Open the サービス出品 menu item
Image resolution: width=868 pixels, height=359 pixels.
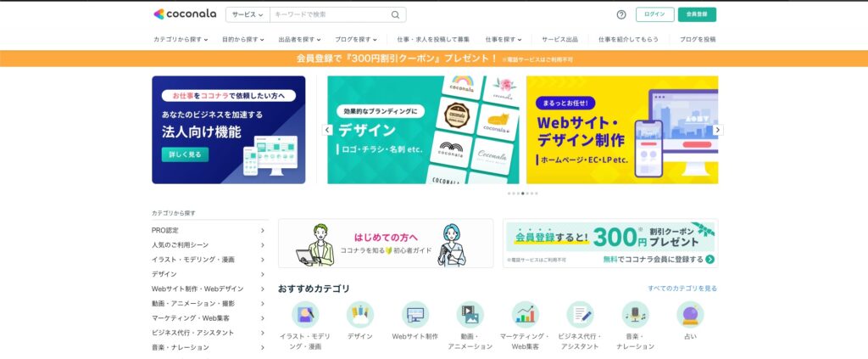coord(559,39)
